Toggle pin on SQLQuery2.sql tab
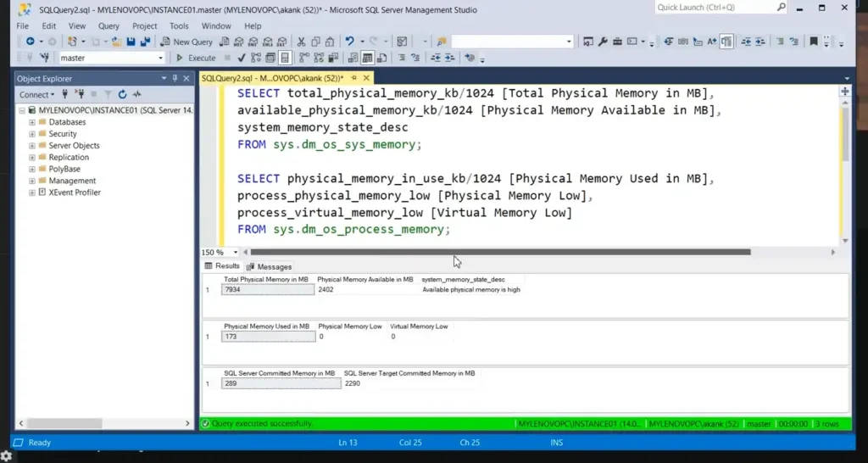868x463 pixels. click(353, 78)
